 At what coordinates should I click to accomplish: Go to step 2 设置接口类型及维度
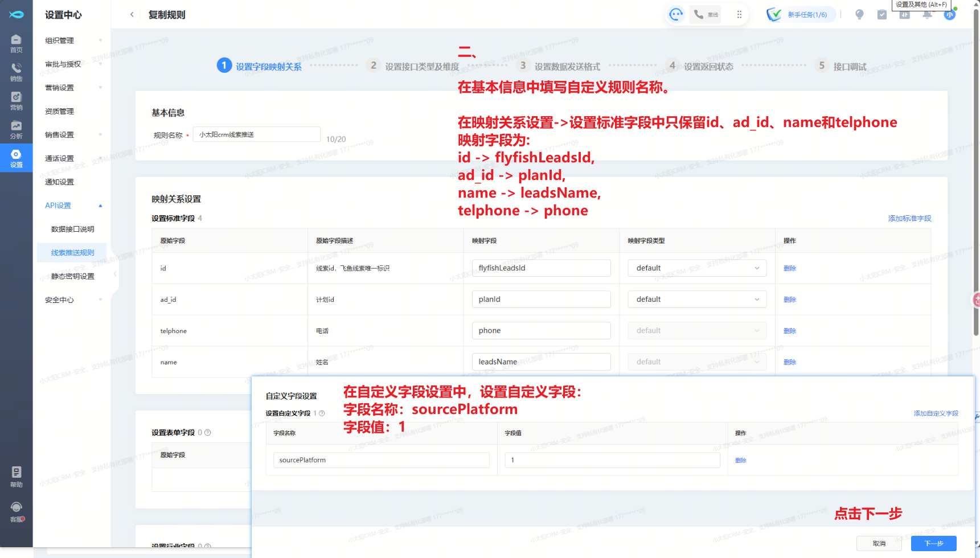point(413,66)
